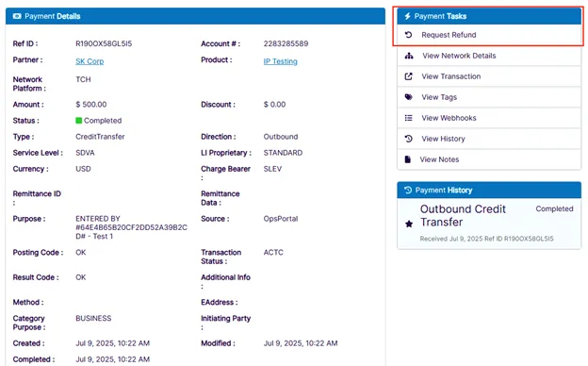The height and width of the screenshot is (366, 588).
Task: Click the Transaction Status value ACTC
Action: click(x=273, y=253)
